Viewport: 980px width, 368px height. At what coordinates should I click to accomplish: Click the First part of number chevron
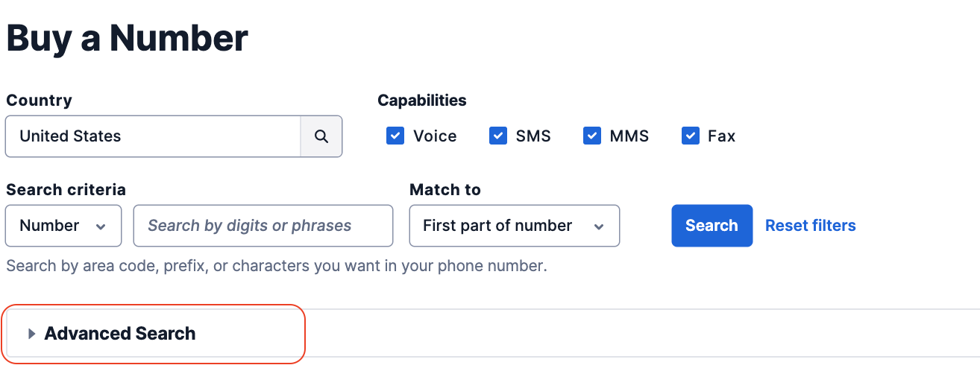(598, 226)
